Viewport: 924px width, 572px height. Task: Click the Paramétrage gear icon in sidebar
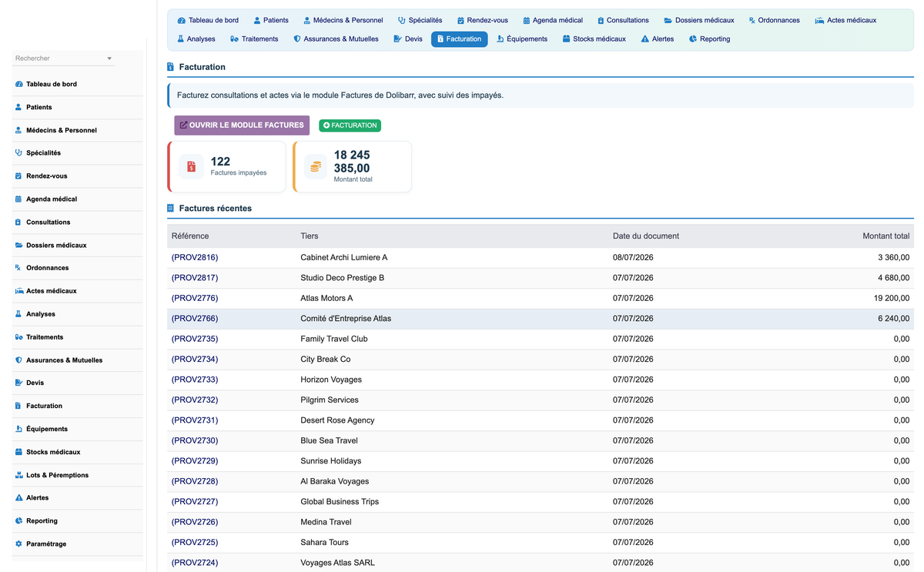(18, 544)
